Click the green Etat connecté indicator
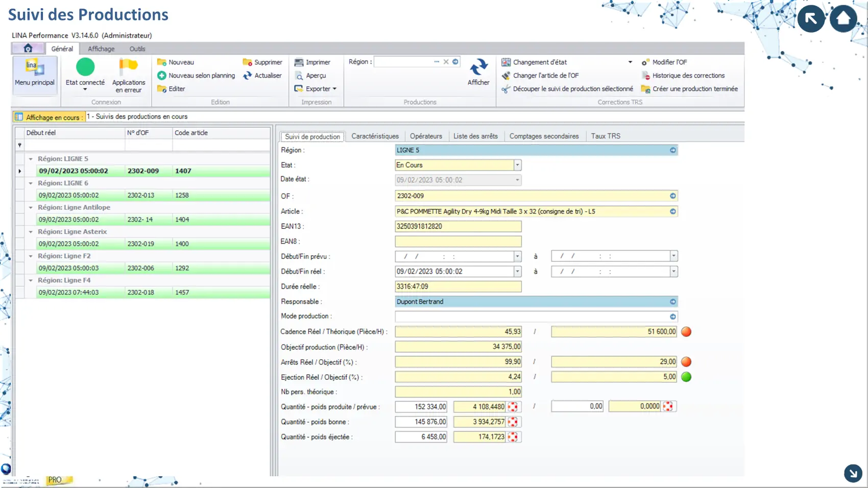 [x=85, y=67]
